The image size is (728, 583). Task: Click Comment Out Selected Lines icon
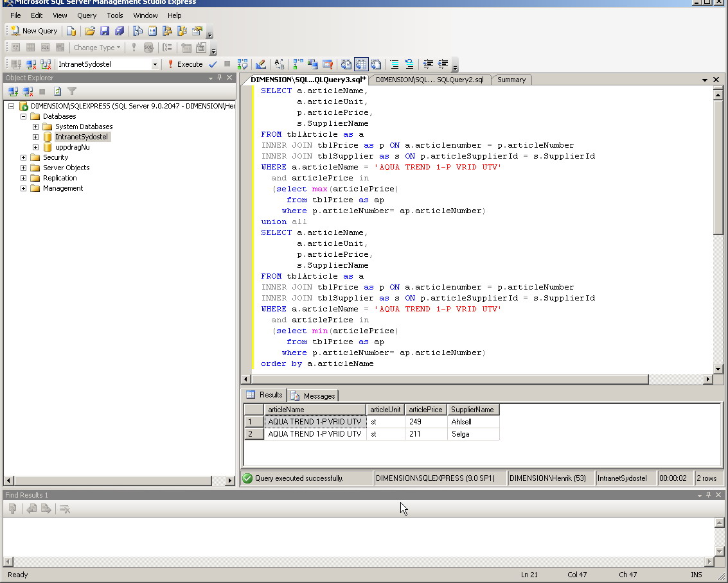coord(394,64)
